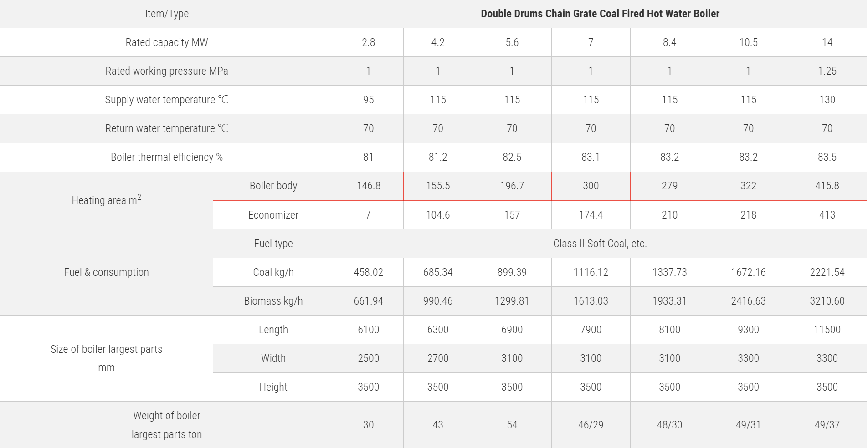Click the 11500 length value cell
Viewport: 868px width, 448px height.
pyautogui.click(x=827, y=330)
